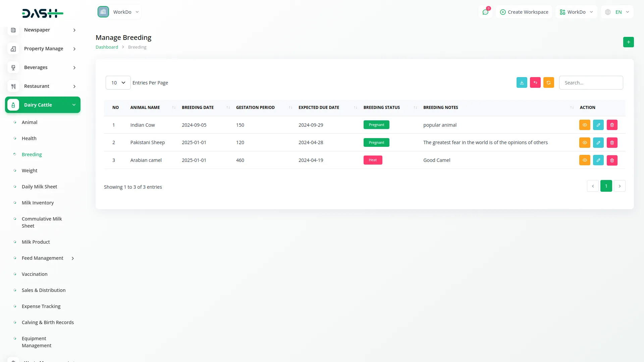644x362 pixels.
Task: Go to the Vaccination menu item
Action: tap(35, 274)
